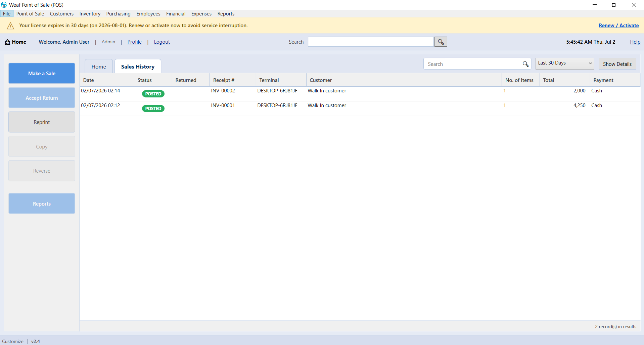
Task: Click the Show Details button
Action: pos(617,64)
